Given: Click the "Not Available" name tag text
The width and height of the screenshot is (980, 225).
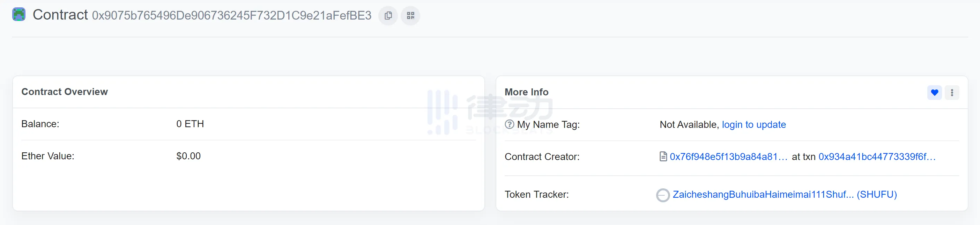Looking at the screenshot, I should point(688,124).
